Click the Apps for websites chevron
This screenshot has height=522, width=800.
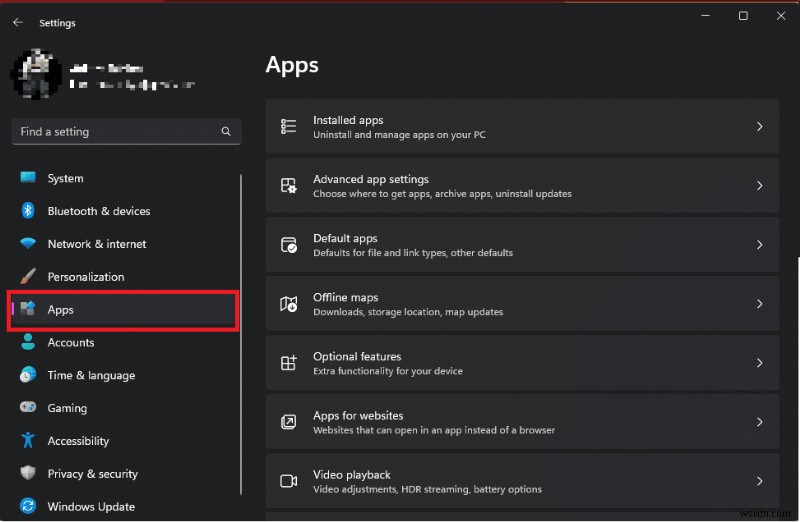click(x=760, y=422)
